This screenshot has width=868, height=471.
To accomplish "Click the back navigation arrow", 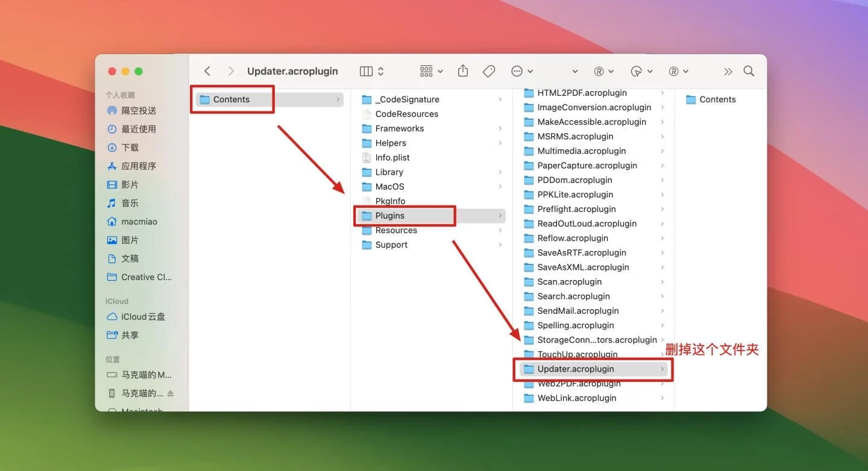I will [207, 71].
